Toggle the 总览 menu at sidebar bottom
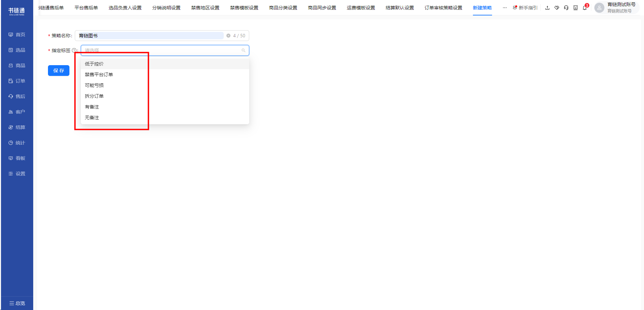Image resolution: width=644 pixels, height=310 pixels. (17, 303)
